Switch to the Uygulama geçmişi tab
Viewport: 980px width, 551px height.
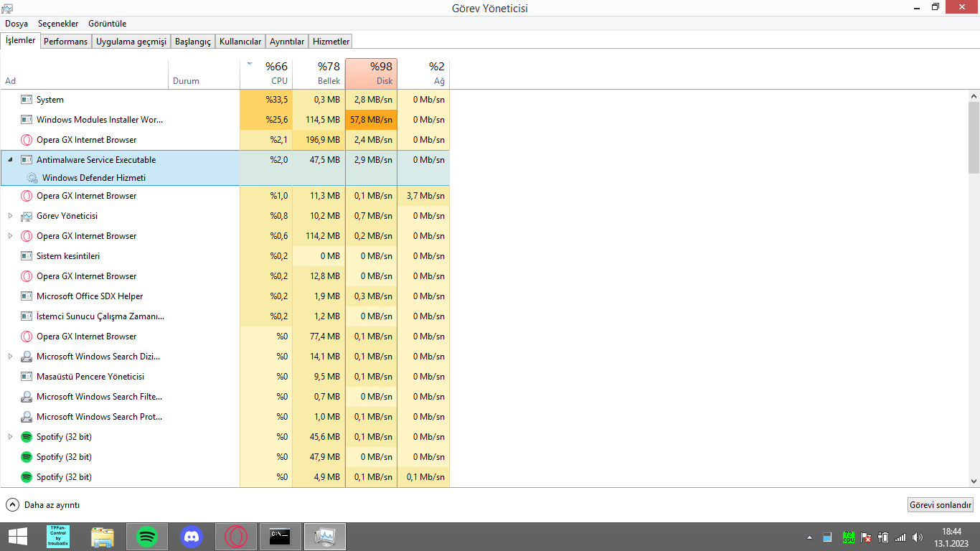131,42
